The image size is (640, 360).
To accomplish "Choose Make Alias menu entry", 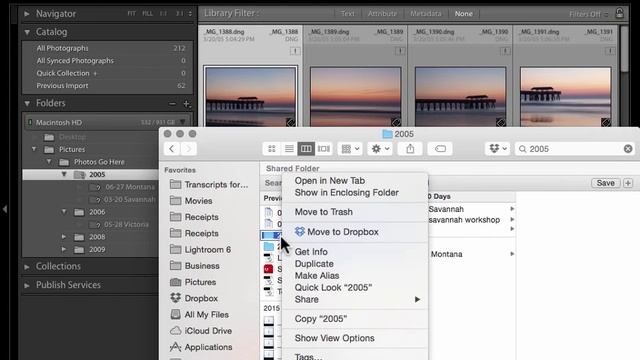I will (x=317, y=276).
